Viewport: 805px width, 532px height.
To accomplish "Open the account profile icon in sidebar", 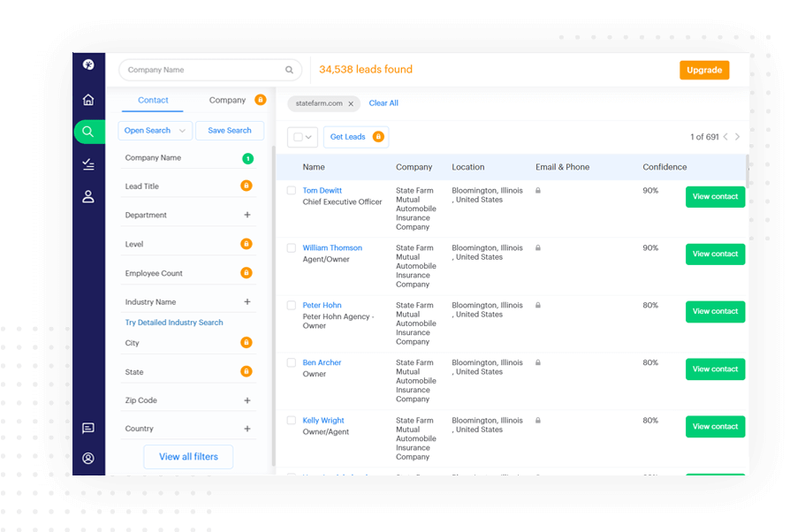I will click(x=88, y=458).
